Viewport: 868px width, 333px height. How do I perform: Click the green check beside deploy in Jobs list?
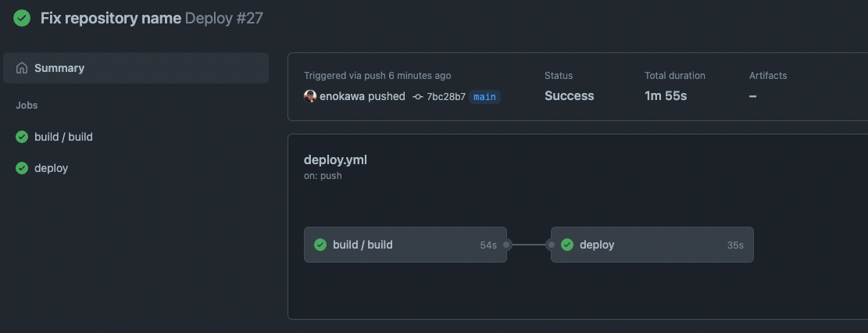pos(22,168)
